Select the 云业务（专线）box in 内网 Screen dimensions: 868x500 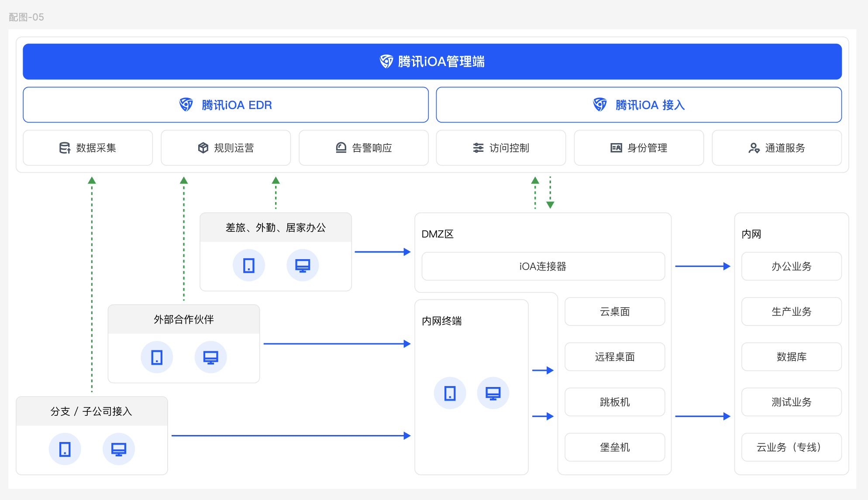pos(792,447)
